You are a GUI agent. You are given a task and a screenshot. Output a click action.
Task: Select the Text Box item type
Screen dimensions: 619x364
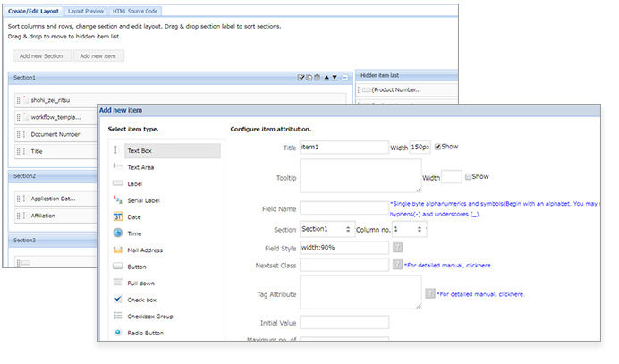pyautogui.click(x=173, y=151)
